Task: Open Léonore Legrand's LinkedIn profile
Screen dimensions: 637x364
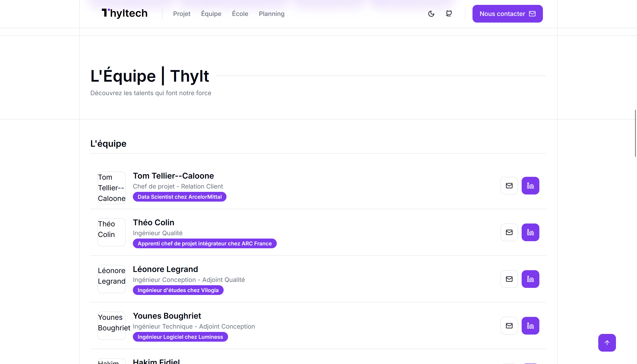Action: click(x=530, y=279)
